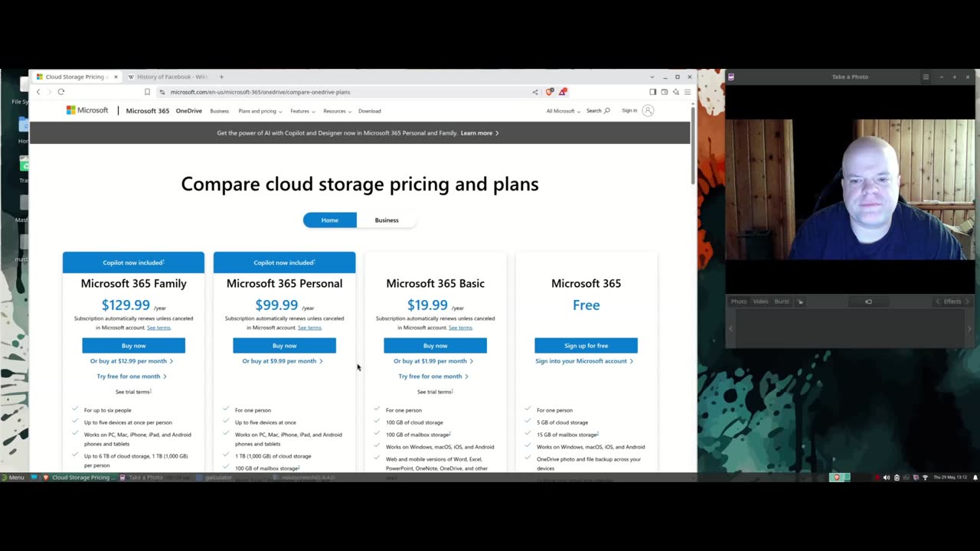Expand the Plans and pricing dropdown
This screenshot has height=551, width=980.
260,111
